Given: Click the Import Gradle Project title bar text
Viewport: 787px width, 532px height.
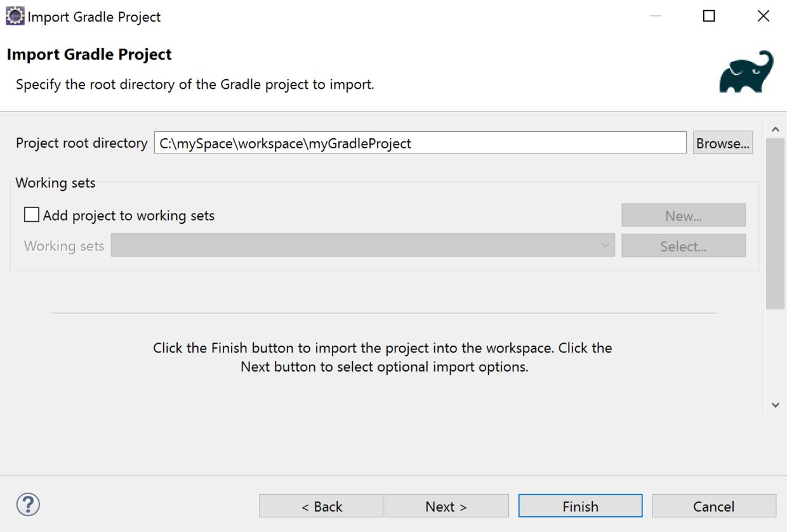Looking at the screenshot, I should tap(94, 16).
